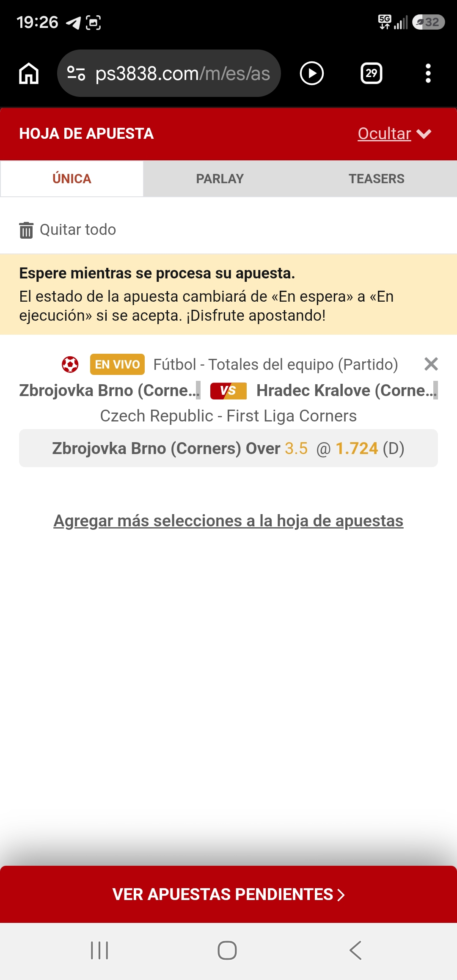Open browser three-dot overflow menu

(428, 73)
